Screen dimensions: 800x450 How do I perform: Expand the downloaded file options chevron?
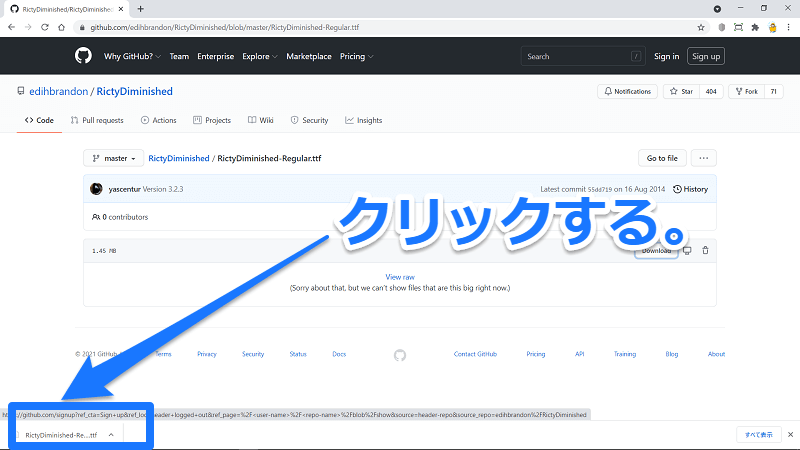[x=110, y=435]
